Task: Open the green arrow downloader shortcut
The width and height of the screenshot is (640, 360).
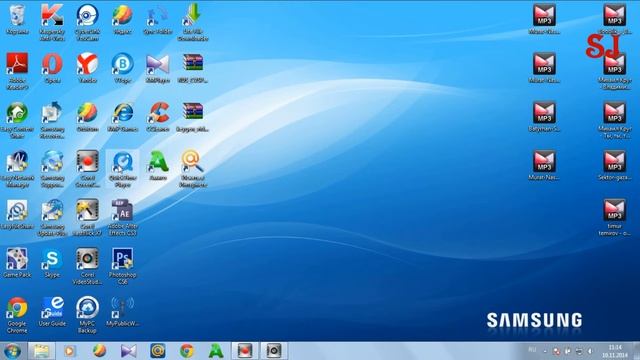Action: coord(193,22)
